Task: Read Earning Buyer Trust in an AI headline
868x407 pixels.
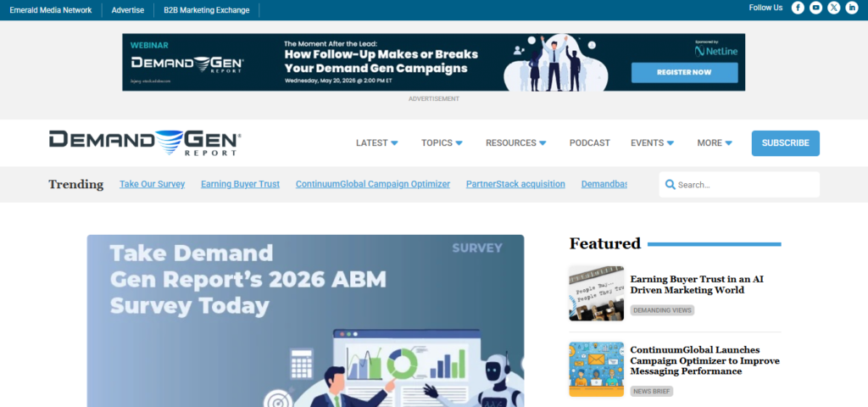Action: pos(697,285)
